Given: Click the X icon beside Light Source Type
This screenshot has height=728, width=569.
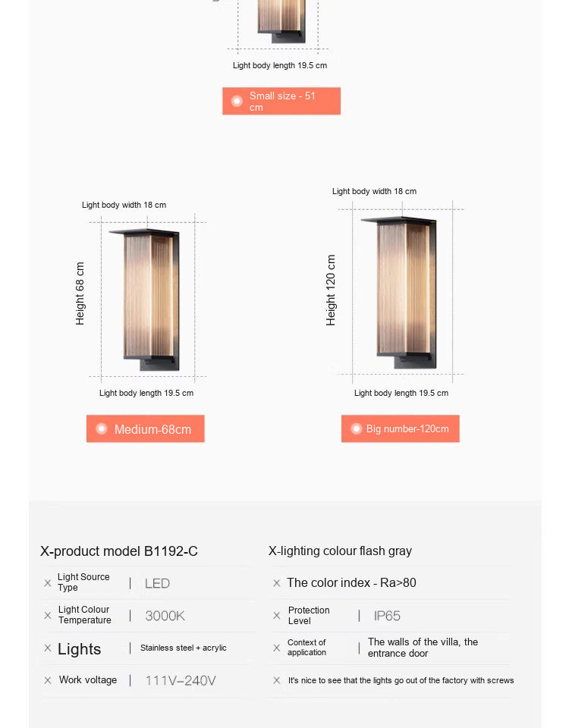Looking at the screenshot, I should [x=47, y=582].
